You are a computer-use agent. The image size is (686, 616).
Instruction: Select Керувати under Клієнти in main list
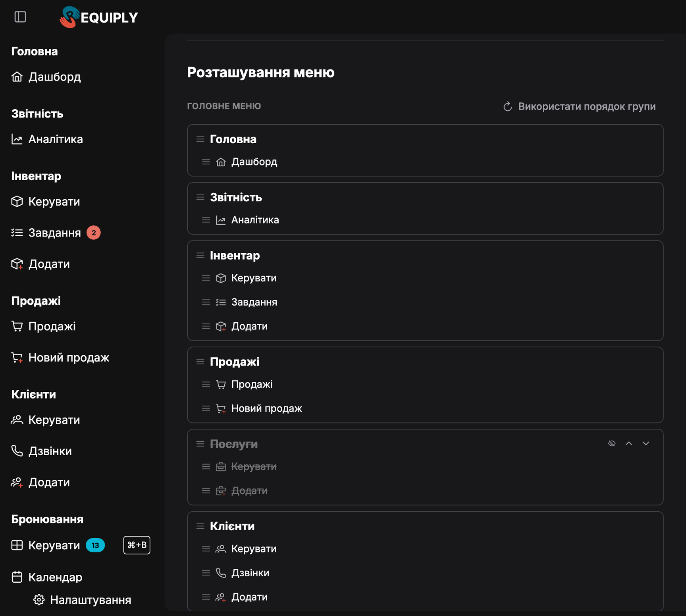pyautogui.click(x=254, y=549)
